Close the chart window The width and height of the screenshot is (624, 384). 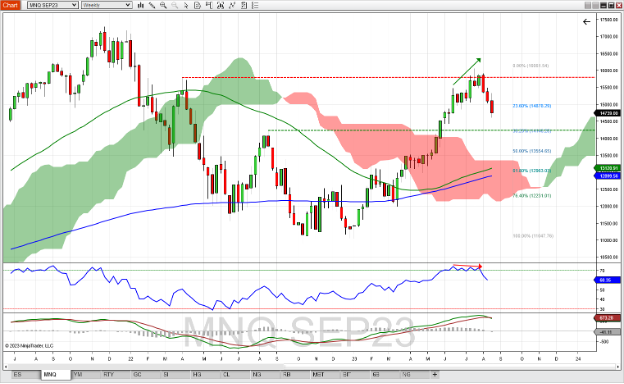click(x=618, y=5)
